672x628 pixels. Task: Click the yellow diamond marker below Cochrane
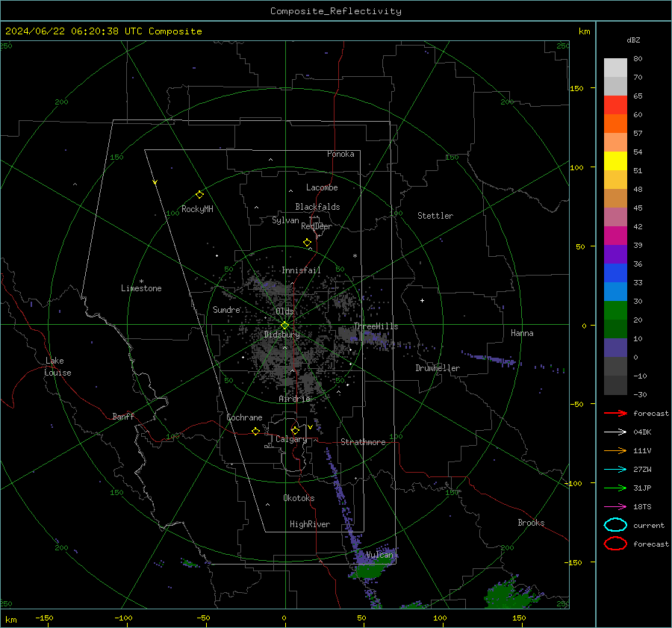(255, 431)
